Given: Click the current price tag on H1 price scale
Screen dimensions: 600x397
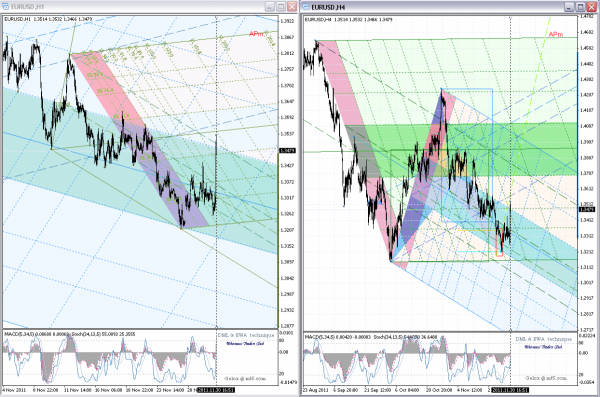Looking at the screenshot, I should (287, 151).
